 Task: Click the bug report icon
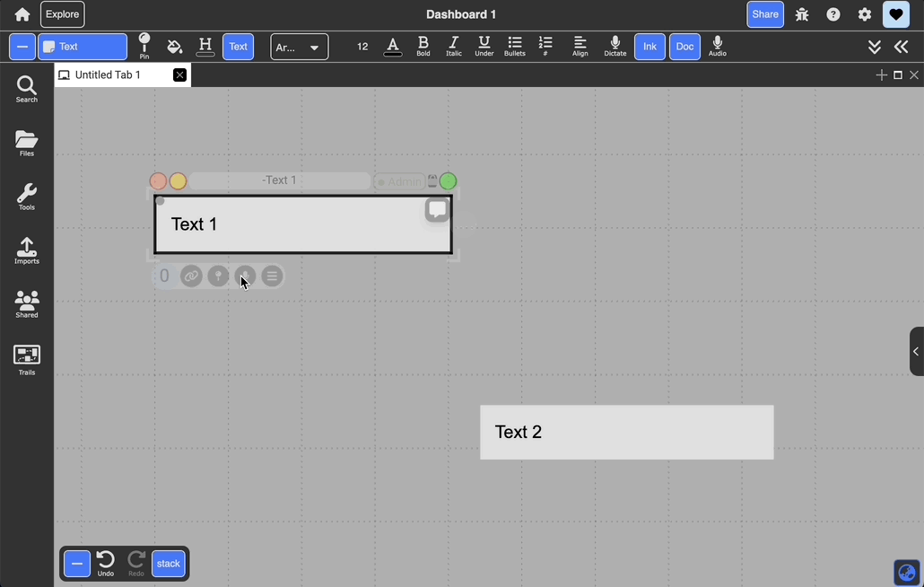[x=802, y=14]
